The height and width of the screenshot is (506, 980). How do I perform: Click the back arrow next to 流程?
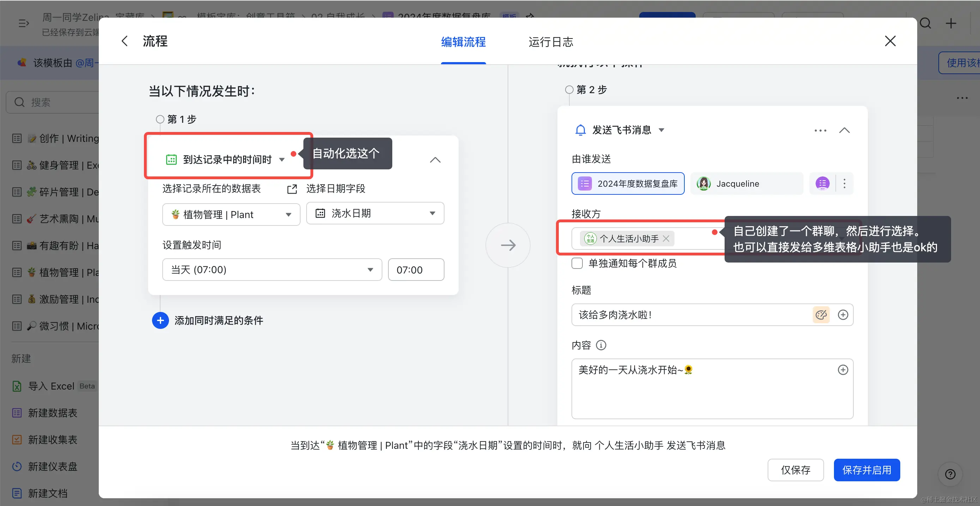[x=125, y=41]
